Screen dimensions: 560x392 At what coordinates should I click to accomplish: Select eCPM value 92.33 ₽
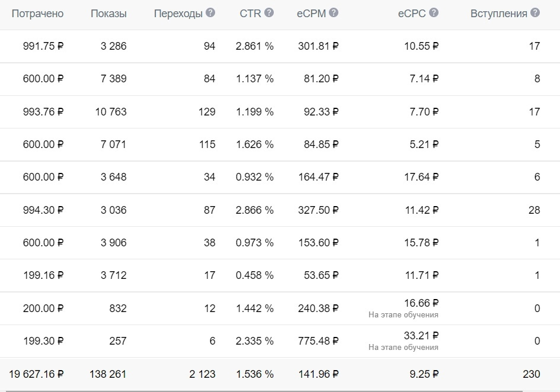click(321, 112)
